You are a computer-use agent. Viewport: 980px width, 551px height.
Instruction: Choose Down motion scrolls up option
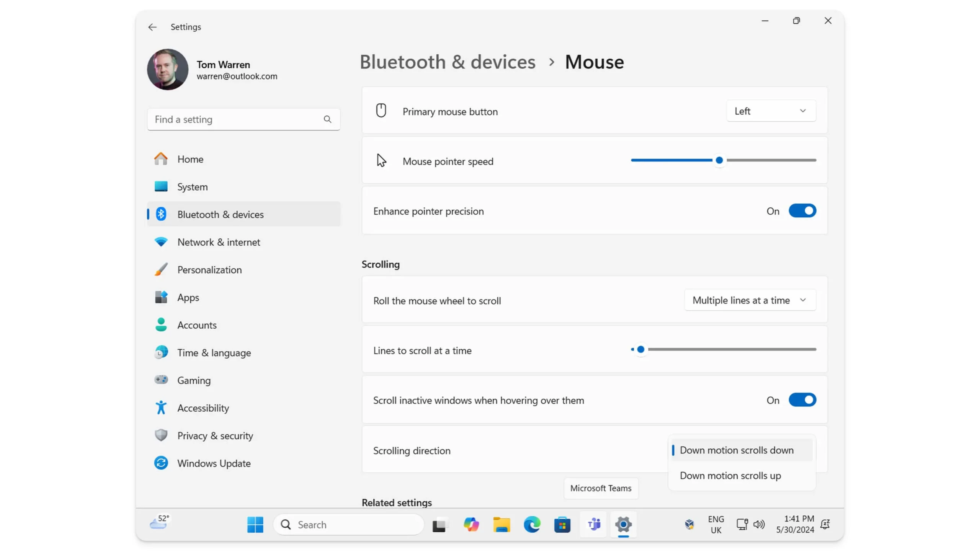(x=730, y=476)
